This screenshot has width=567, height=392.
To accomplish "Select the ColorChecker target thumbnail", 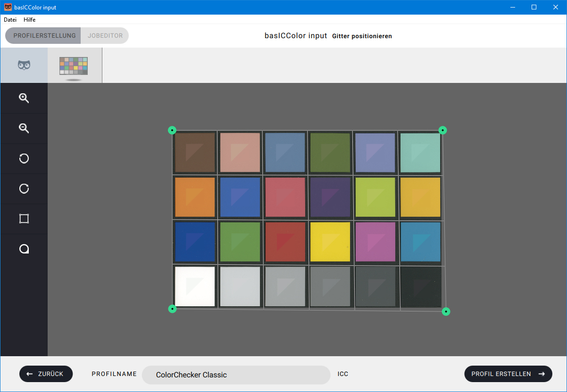I will pos(74,66).
